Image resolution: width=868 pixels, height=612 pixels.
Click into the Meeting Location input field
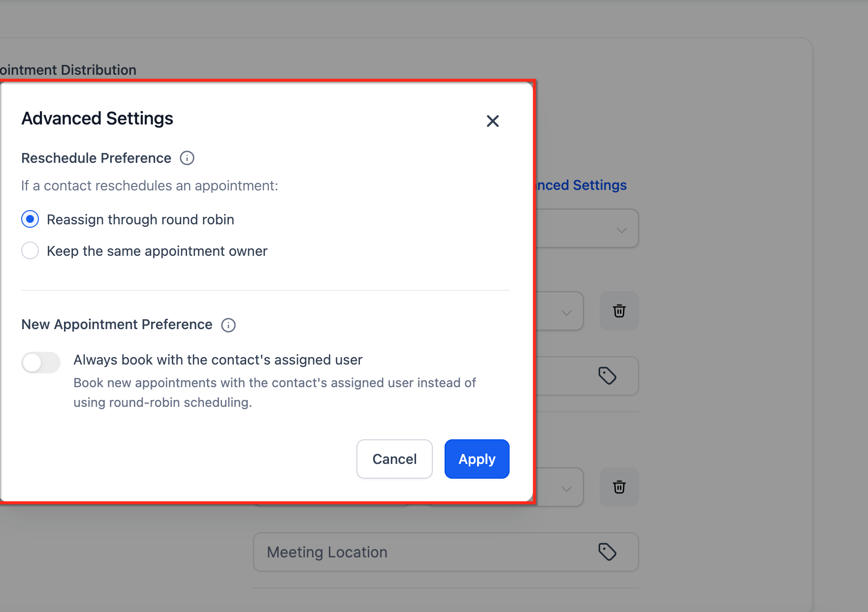tap(446, 552)
